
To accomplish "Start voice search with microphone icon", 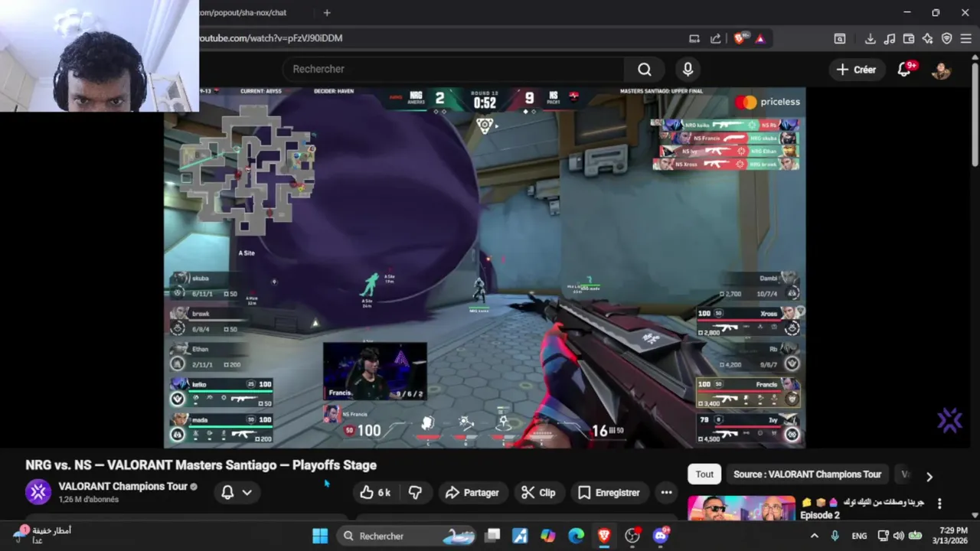I will coord(688,70).
